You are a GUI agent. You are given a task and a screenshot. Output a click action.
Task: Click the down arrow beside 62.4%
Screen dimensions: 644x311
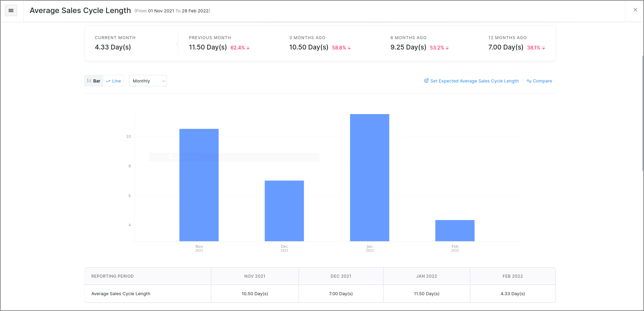click(248, 48)
